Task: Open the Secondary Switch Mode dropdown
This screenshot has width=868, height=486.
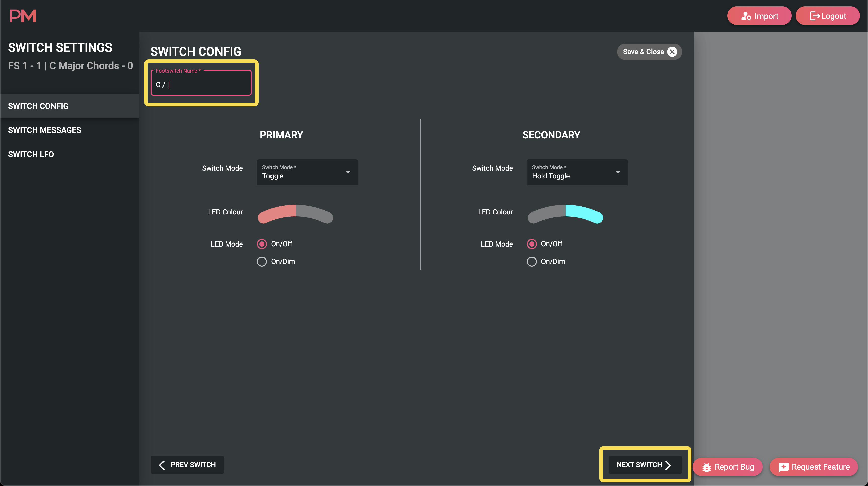Action: [577, 172]
